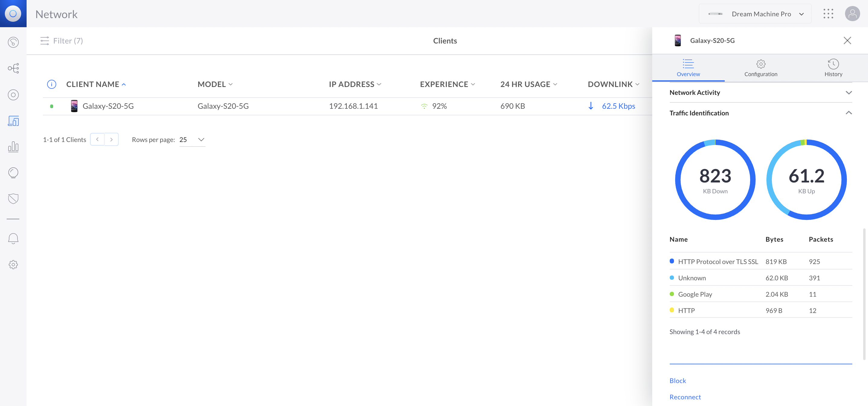The height and width of the screenshot is (406, 868).
Task: Click the 969 B bytes value
Action: [774, 310]
